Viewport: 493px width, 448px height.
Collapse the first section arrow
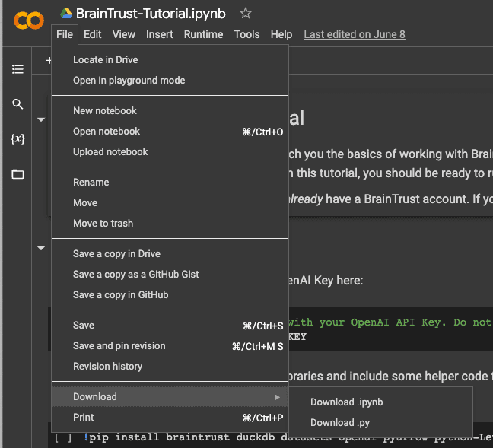(x=41, y=119)
